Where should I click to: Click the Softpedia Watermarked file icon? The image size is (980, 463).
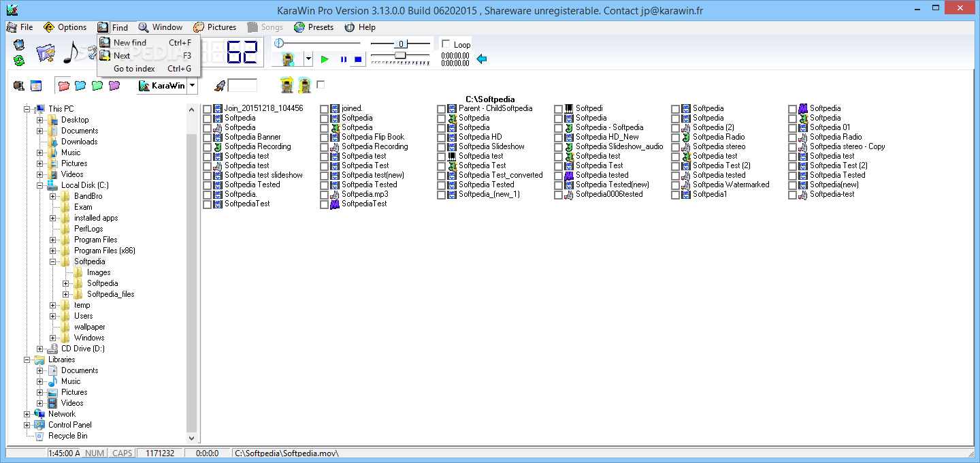[686, 185]
